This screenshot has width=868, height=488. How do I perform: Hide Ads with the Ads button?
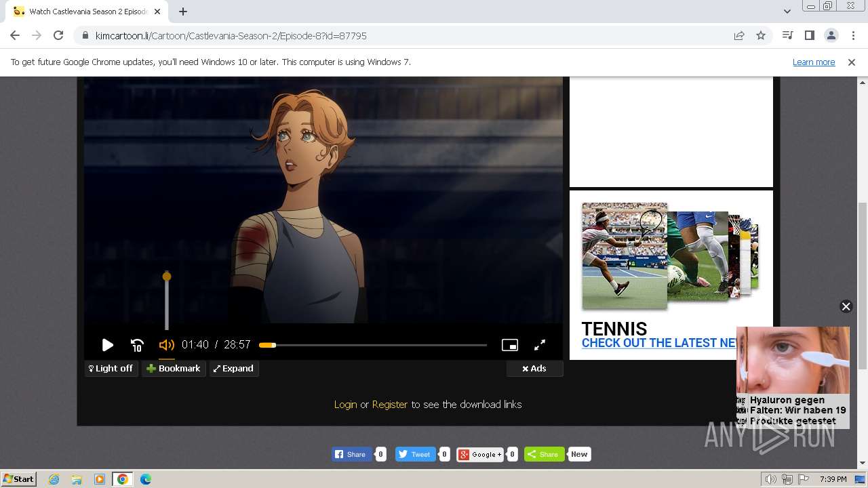[534, 369]
